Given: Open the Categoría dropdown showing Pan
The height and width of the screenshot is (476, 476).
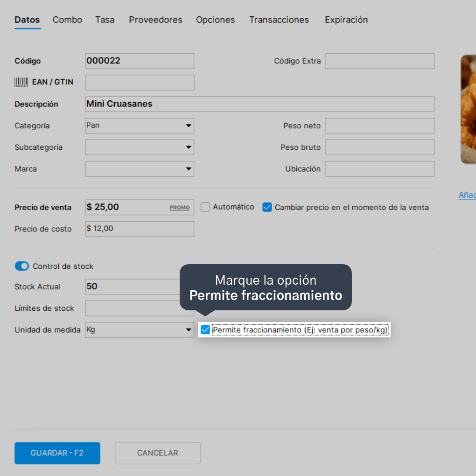Looking at the screenshot, I should click(x=140, y=126).
